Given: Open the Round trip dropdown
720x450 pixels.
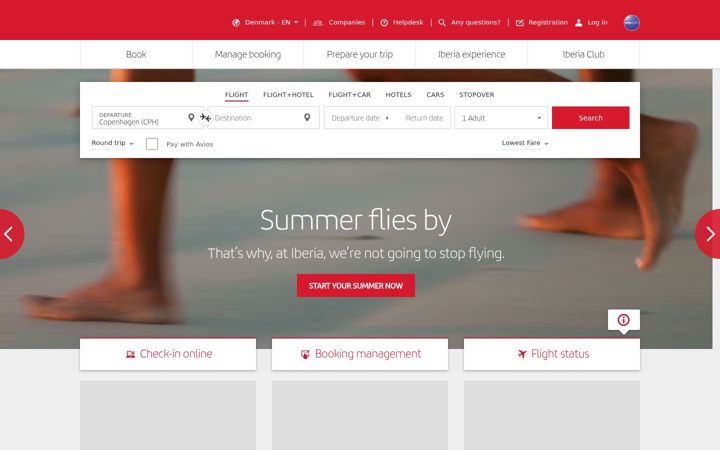Looking at the screenshot, I should pos(112,143).
